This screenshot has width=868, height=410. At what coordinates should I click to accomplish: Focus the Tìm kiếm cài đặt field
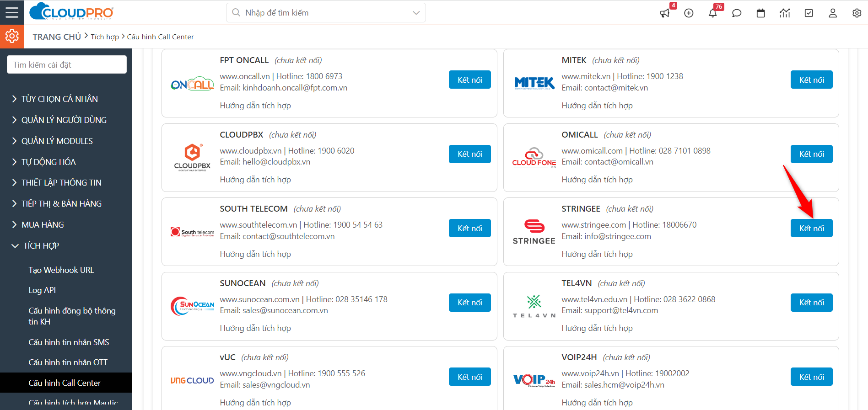click(67, 64)
